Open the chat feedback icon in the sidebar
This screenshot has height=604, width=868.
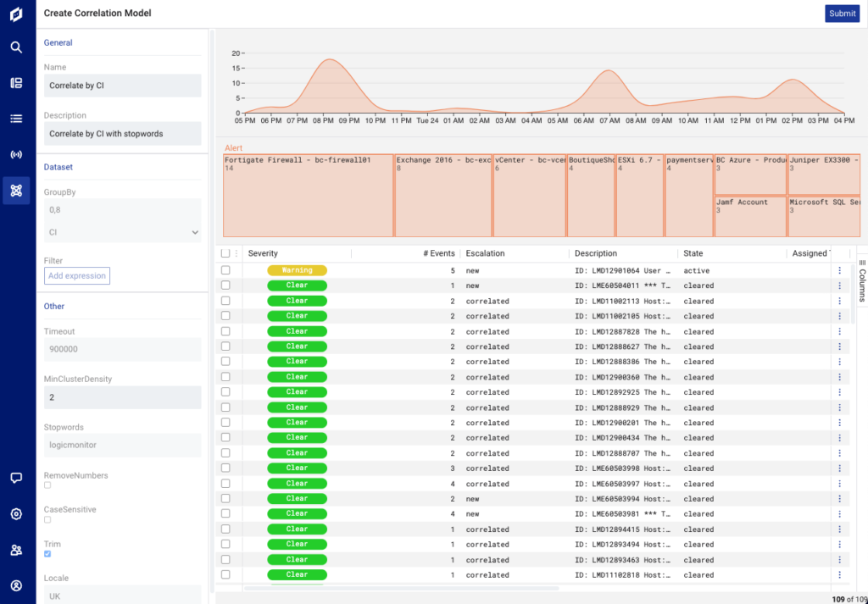coord(16,478)
